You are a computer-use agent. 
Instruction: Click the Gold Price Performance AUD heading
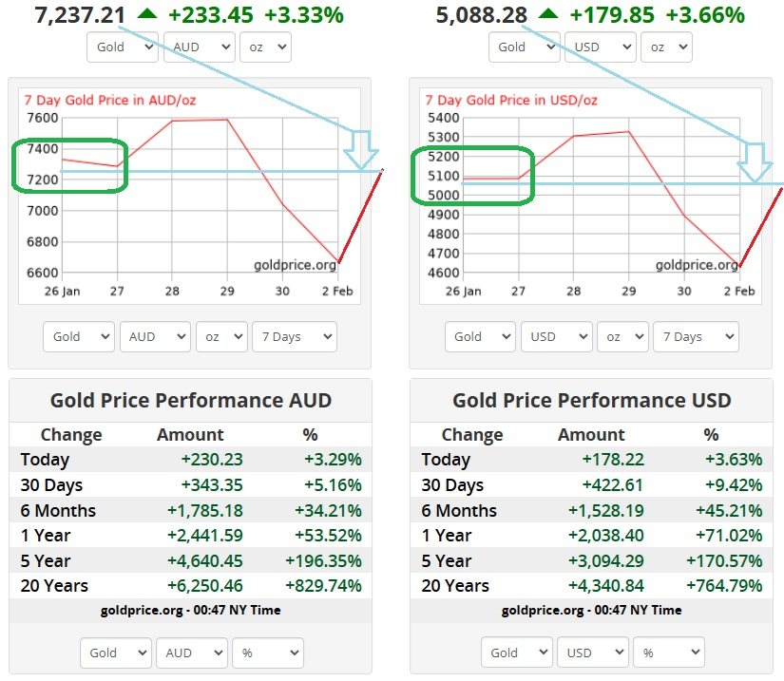click(x=190, y=400)
